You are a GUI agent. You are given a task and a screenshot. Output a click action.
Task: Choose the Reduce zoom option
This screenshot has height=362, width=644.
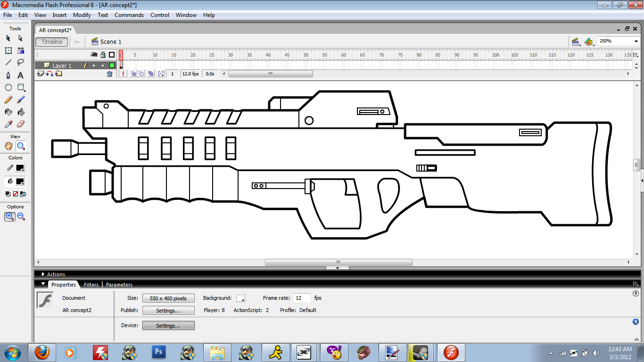(21, 217)
